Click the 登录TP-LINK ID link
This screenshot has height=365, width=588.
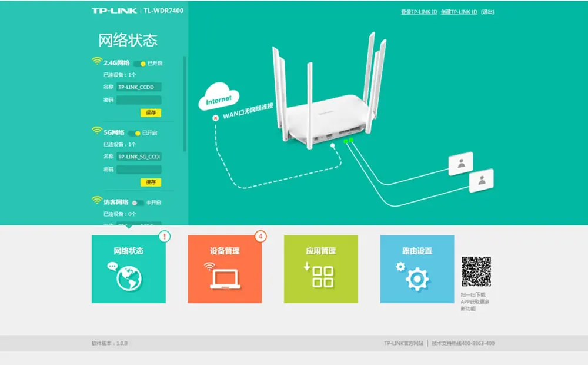pyautogui.click(x=419, y=12)
